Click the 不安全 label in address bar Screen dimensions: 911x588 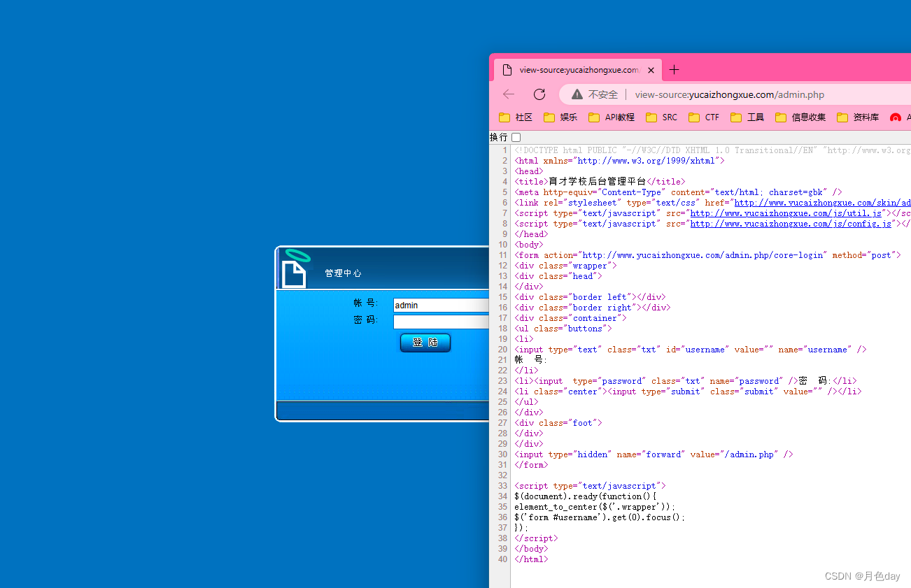click(x=602, y=94)
